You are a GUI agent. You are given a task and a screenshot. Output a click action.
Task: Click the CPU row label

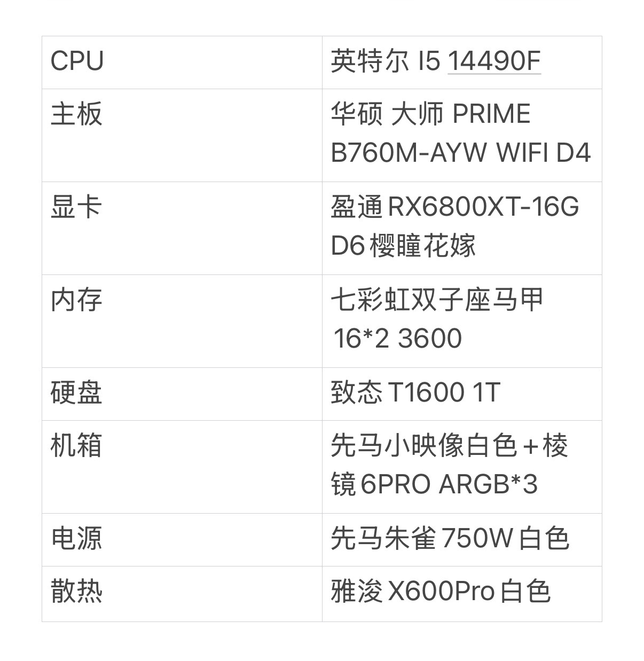pyautogui.click(x=77, y=61)
